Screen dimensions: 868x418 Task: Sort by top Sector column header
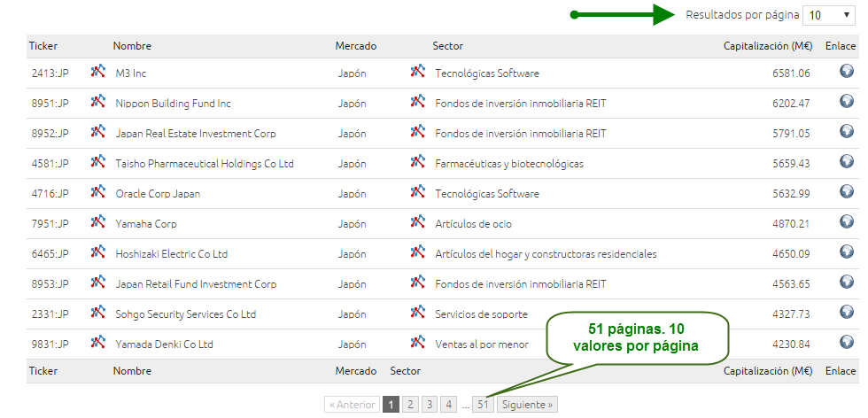(x=448, y=46)
